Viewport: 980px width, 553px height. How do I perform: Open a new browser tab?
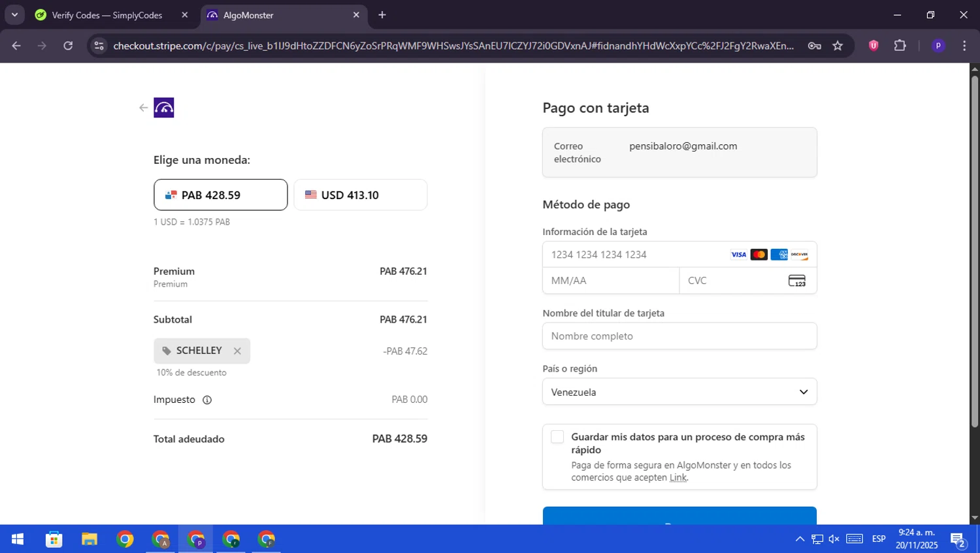[382, 15]
